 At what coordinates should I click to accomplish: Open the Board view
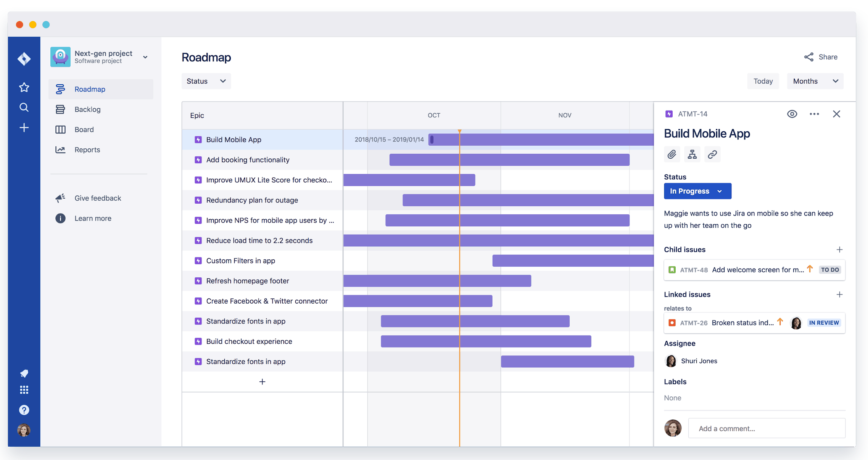pos(84,129)
